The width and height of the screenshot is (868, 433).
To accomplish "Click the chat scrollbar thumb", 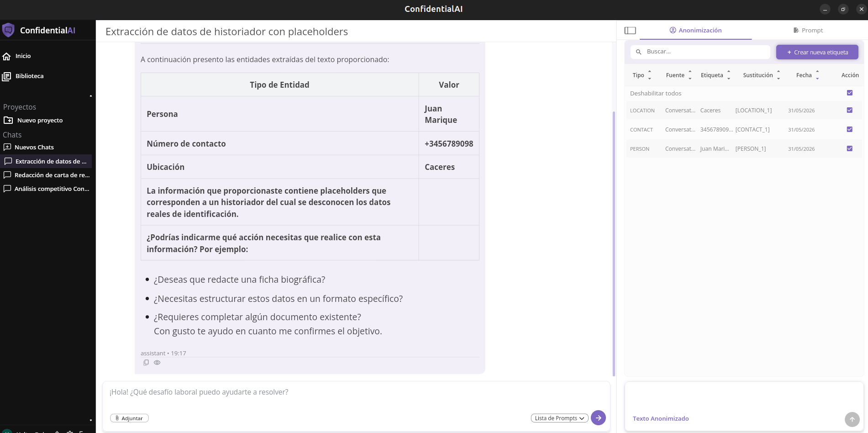I will 614,244.
